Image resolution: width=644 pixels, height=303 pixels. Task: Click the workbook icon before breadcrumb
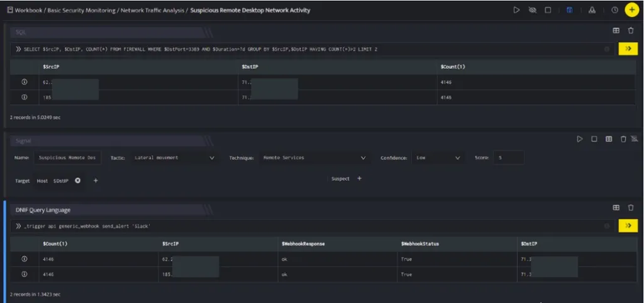click(x=10, y=10)
